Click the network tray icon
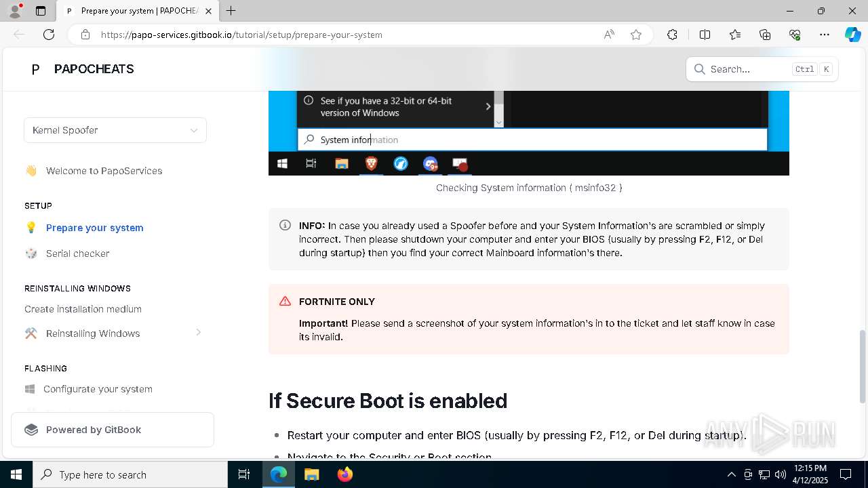Image resolution: width=868 pixels, height=488 pixels. 764,474
